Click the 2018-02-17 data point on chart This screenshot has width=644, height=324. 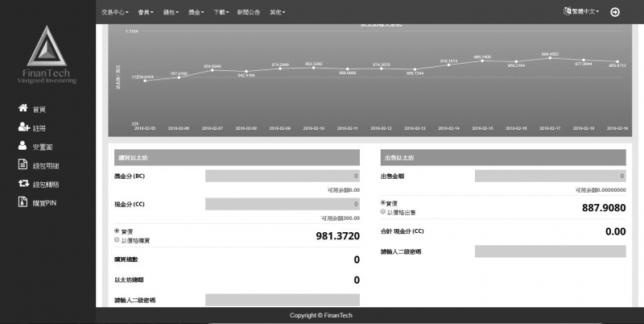click(550, 58)
